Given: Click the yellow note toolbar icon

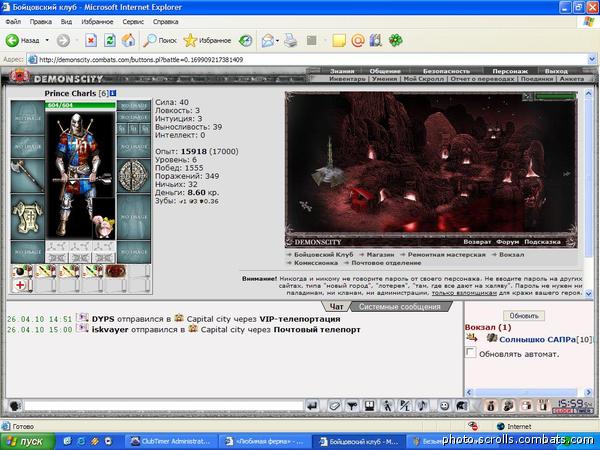Looking at the screenshot, I should (339, 40).
